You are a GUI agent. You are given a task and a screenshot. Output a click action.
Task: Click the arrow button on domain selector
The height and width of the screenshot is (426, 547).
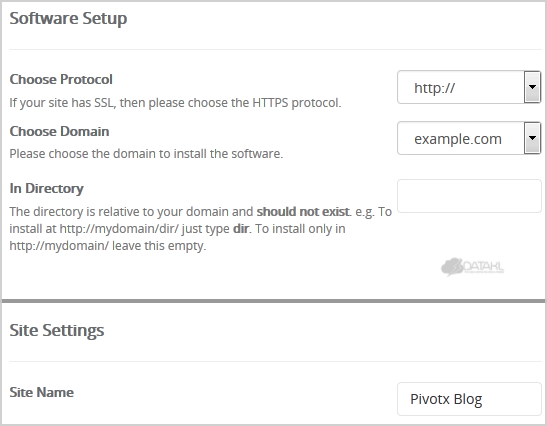532,138
